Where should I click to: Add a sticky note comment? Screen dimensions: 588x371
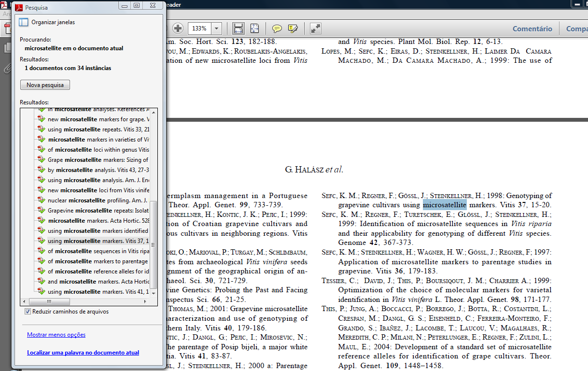pos(277,29)
